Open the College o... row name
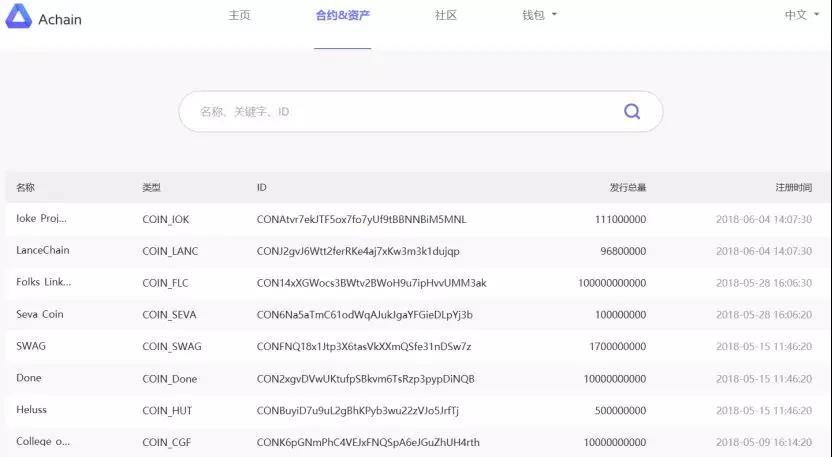The height and width of the screenshot is (457, 832). [43, 442]
